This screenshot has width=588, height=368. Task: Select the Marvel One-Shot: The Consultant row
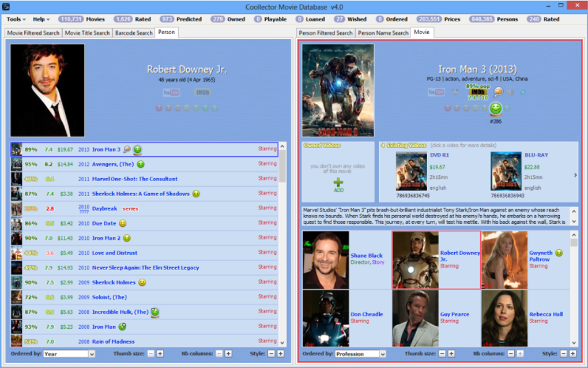144,179
